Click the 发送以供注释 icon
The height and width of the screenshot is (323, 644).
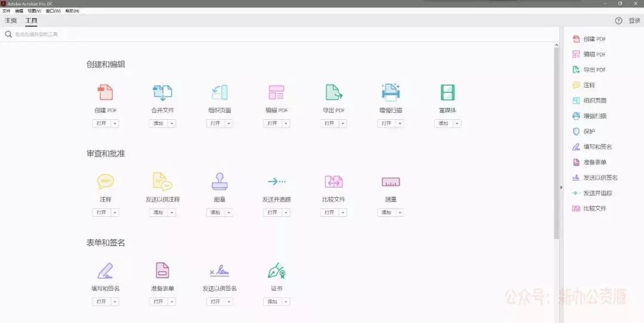162,181
